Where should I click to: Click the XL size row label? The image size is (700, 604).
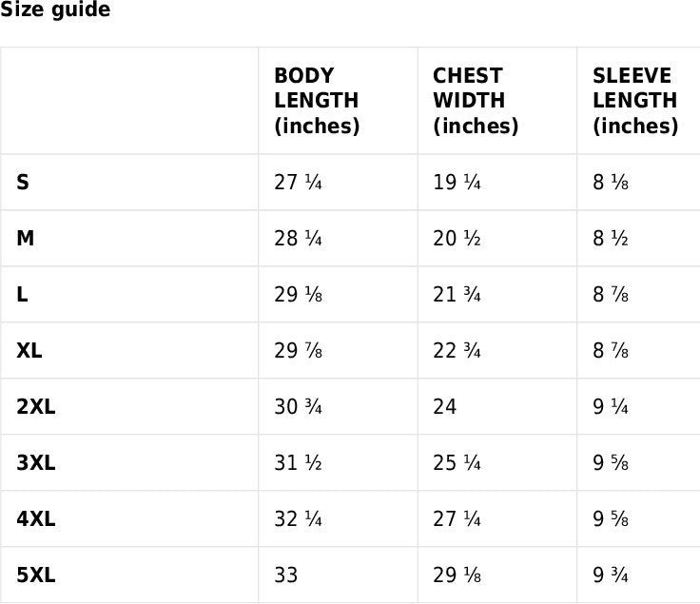pos(29,351)
